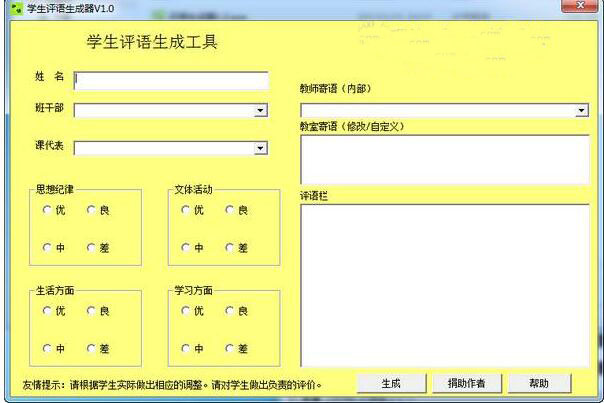The height and width of the screenshot is (403, 604).
Task: Click the 生成 button
Action: [x=390, y=383]
